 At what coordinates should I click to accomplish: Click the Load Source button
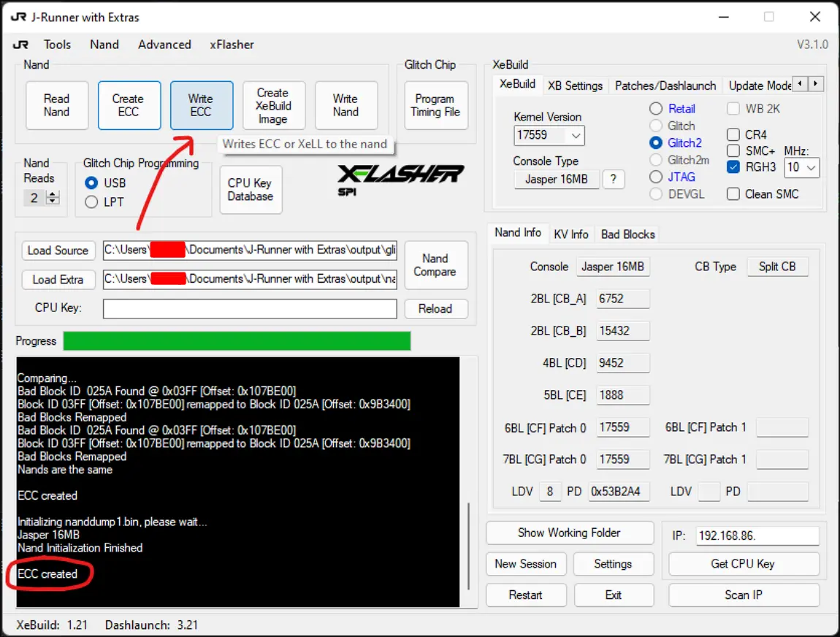coord(58,250)
